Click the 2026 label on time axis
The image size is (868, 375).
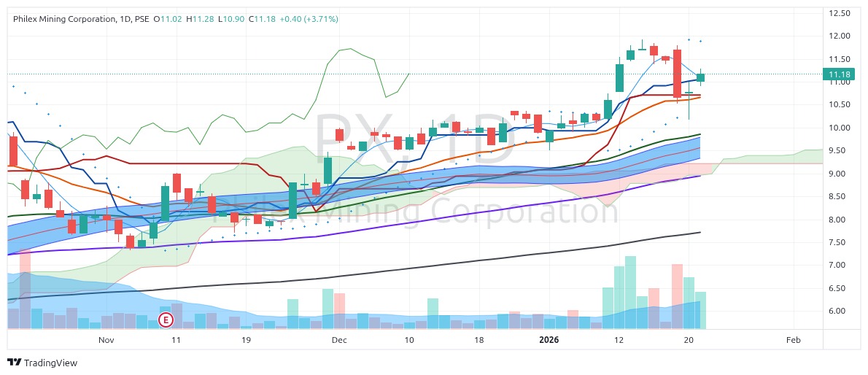[549, 340]
